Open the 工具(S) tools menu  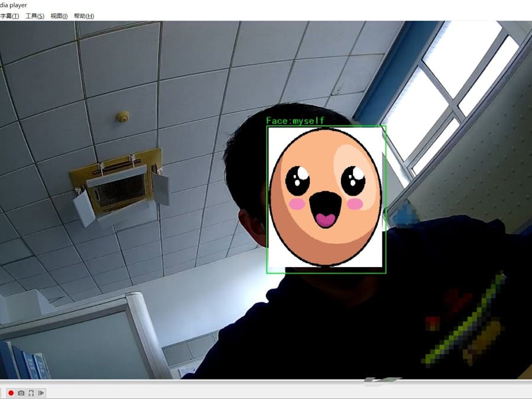coord(35,16)
